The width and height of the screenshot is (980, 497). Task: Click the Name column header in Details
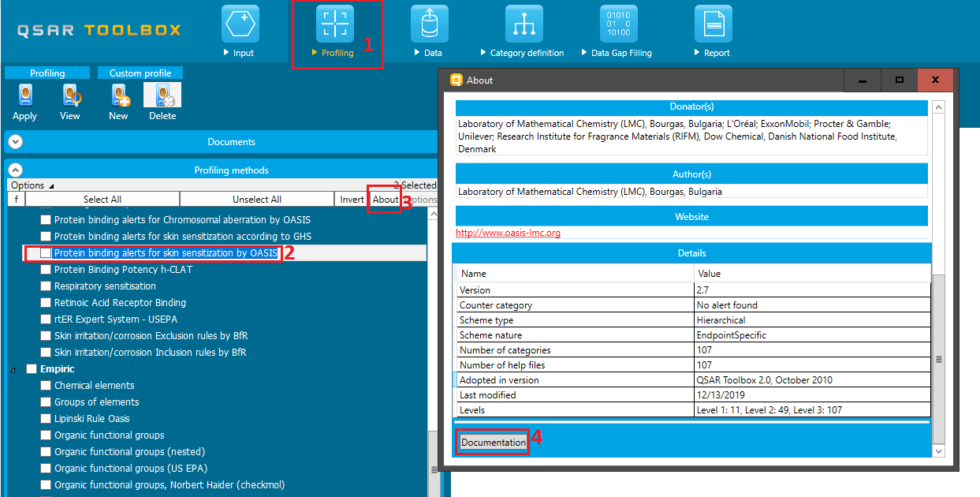[575, 274]
